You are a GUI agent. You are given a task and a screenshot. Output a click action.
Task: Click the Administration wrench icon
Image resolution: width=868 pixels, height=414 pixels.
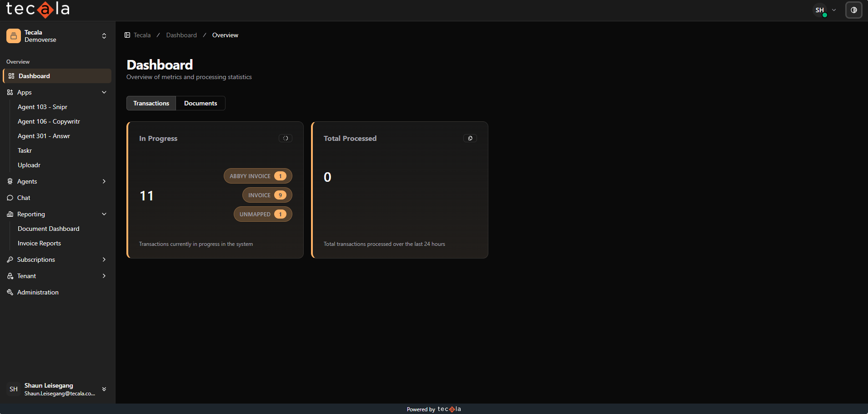point(10,292)
